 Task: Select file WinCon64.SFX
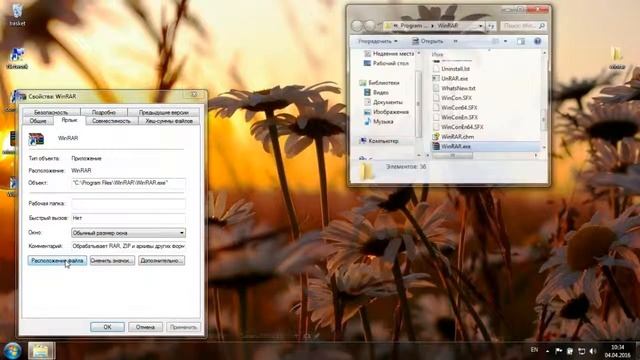click(459, 108)
